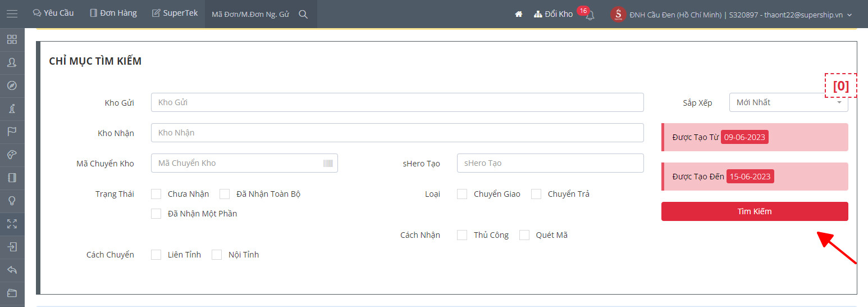Tick the Đã Nhận Một Phần checkbox
Screen dimensions: 868x307
click(x=156, y=214)
